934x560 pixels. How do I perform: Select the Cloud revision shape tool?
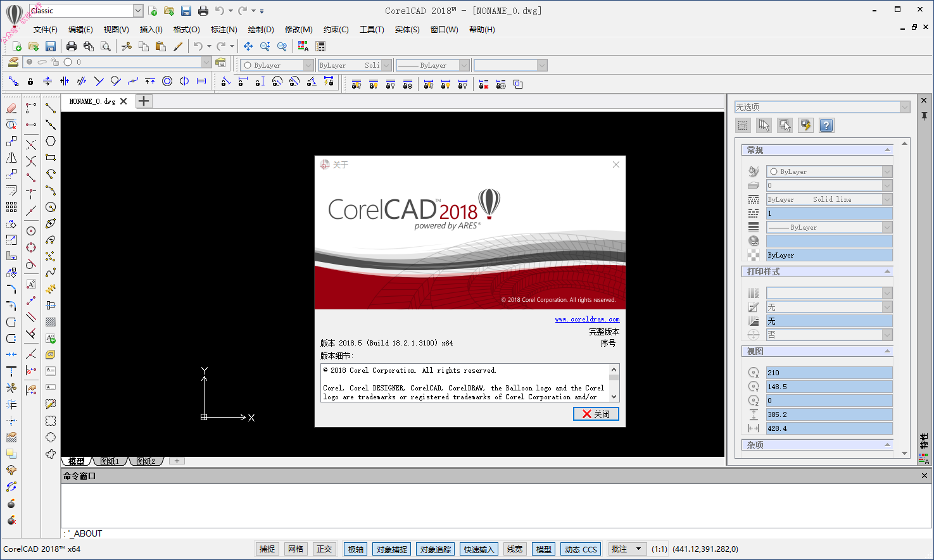(51, 454)
